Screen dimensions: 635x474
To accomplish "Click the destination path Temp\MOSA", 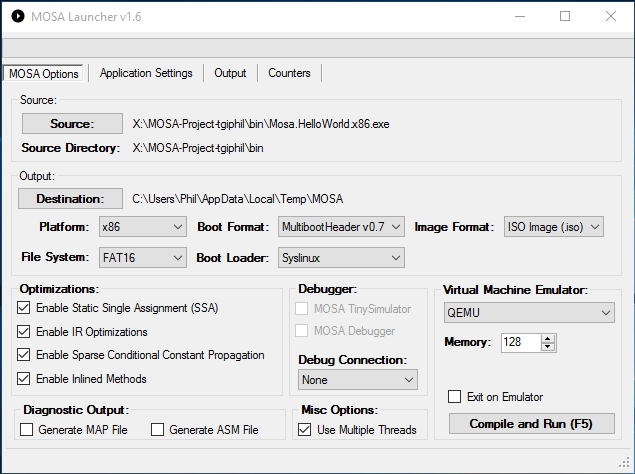I will tap(238, 199).
